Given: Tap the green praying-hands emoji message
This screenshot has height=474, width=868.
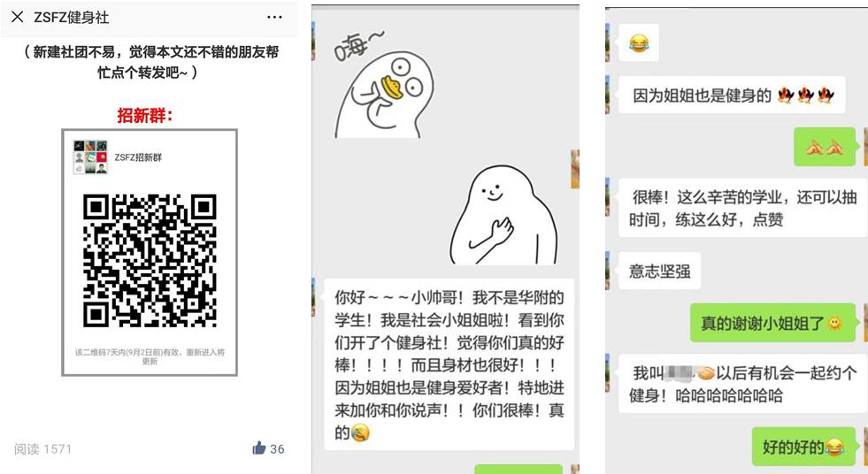Looking at the screenshot, I should pyautogui.click(x=825, y=147).
